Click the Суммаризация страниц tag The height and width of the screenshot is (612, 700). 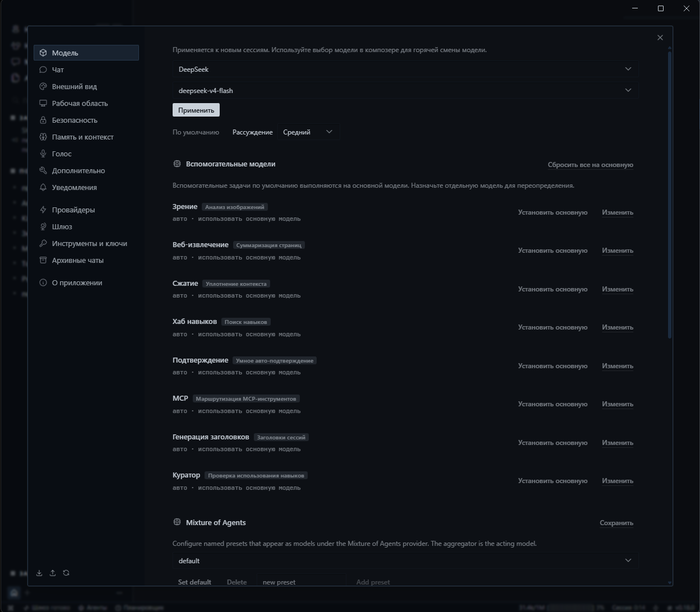coord(269,245)
